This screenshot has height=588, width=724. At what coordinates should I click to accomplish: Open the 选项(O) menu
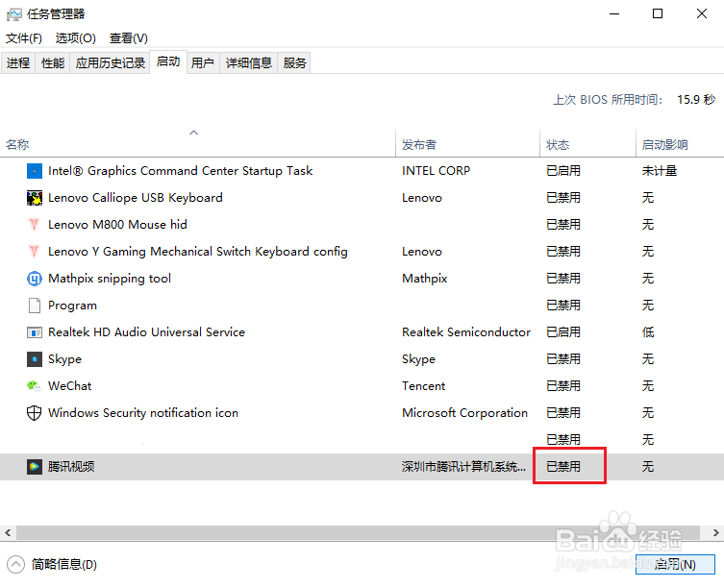(76, 37)
